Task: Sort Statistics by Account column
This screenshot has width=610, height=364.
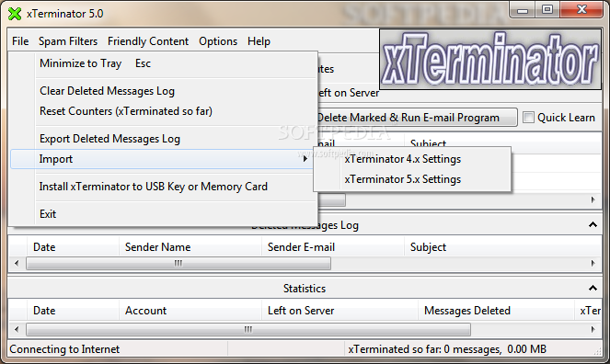Action: [190, 311]
